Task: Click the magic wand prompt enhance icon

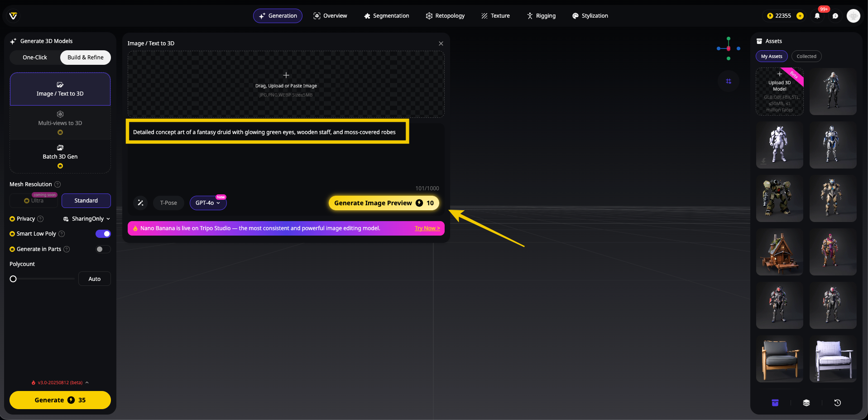Action: 140,203
